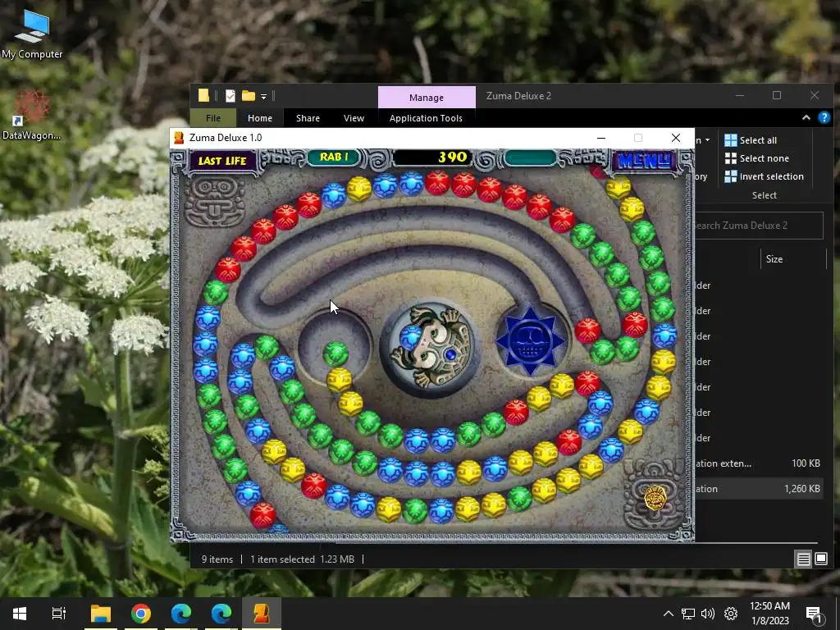The image size is (840, 630).
Task: Click the Explorer folder icon in title bar
Action: pyautogui.click(x=203, y=96)
